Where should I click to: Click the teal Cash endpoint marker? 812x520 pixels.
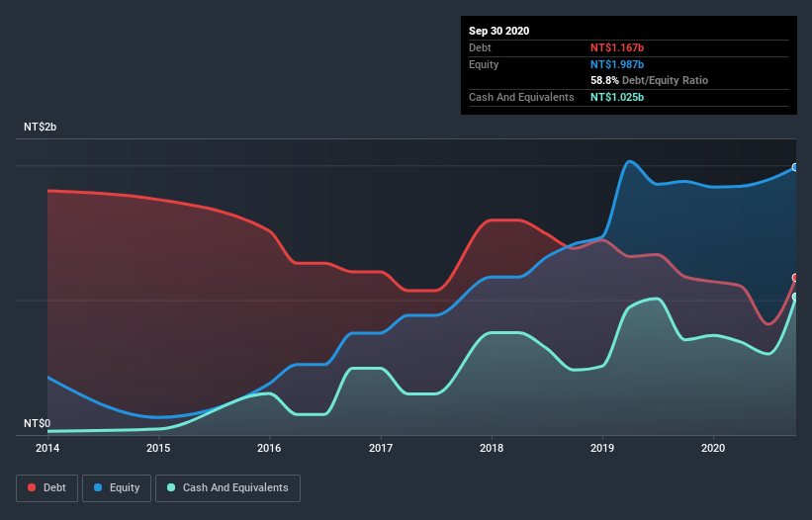tap(795, 297)
